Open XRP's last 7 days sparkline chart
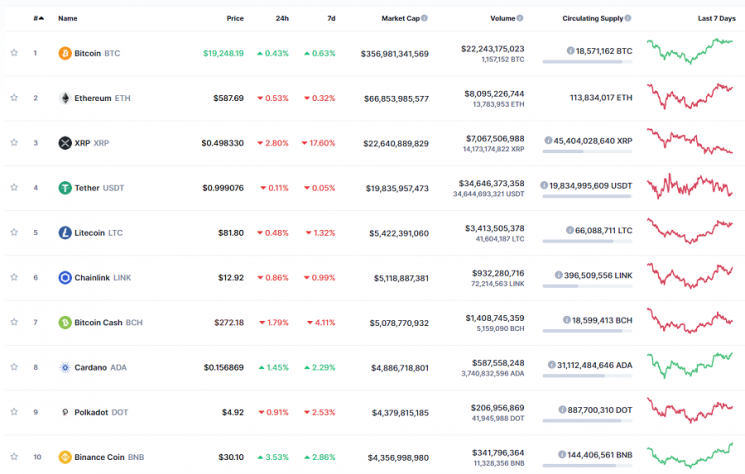 689,141
